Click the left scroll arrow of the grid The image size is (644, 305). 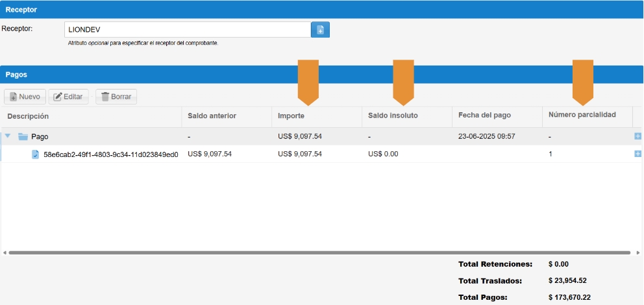[4, 252]
